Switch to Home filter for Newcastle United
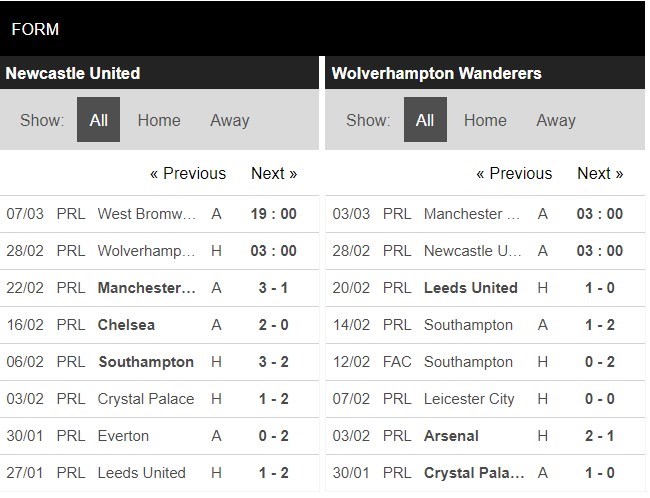The image size is (650, 498). [x=159, y=120]
